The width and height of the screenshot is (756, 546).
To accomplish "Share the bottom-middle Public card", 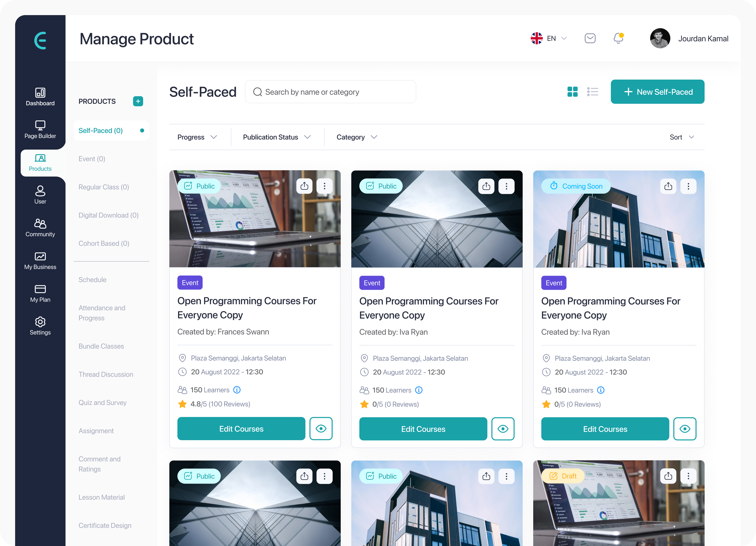I will coord(486,476).
